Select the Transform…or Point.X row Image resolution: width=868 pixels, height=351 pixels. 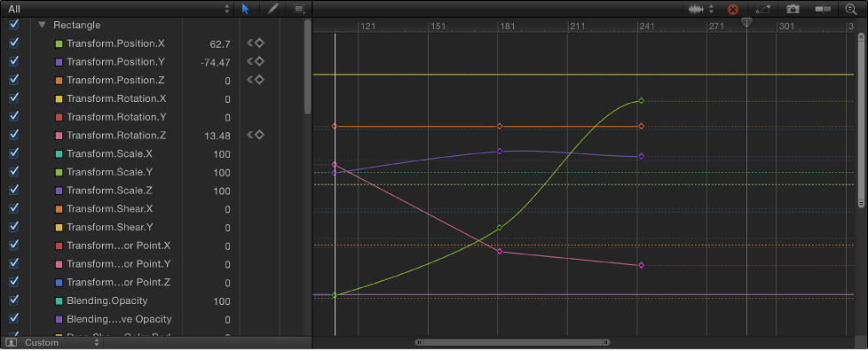[118, 246]
